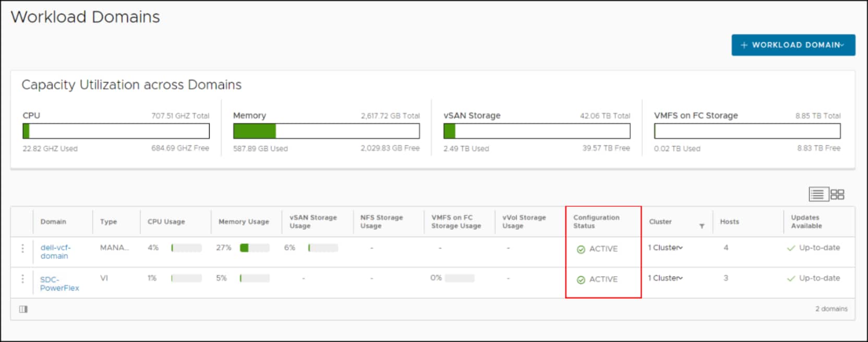Click SDC-PowerFlex CPU usage 1% bar

[186, 278]
